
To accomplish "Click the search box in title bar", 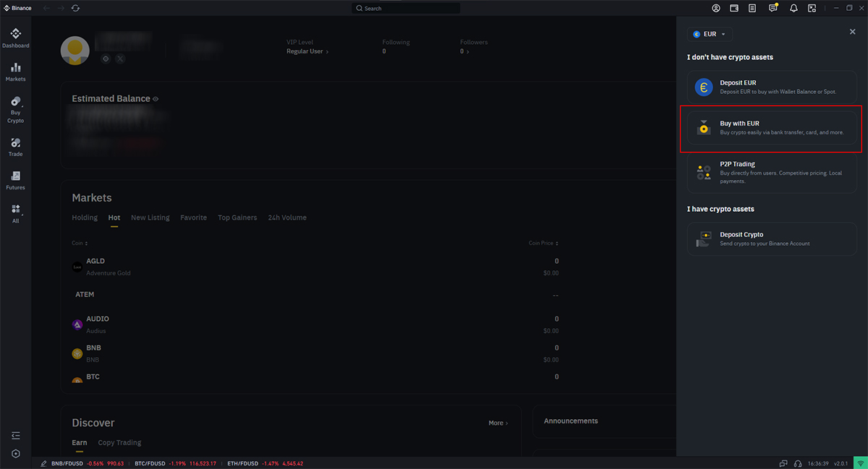I will [x=406, y=8].
